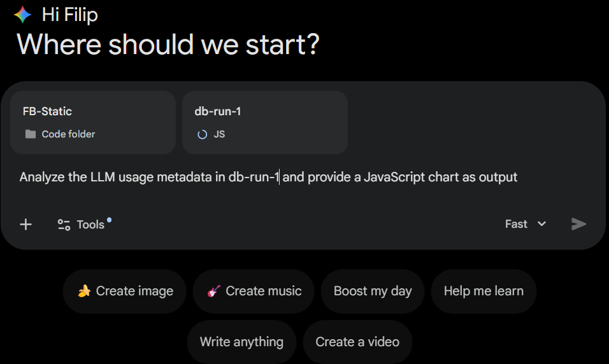609x364 pixels.
Task: Select the FB-Static code folder attachment
Action: pos(92,122)
